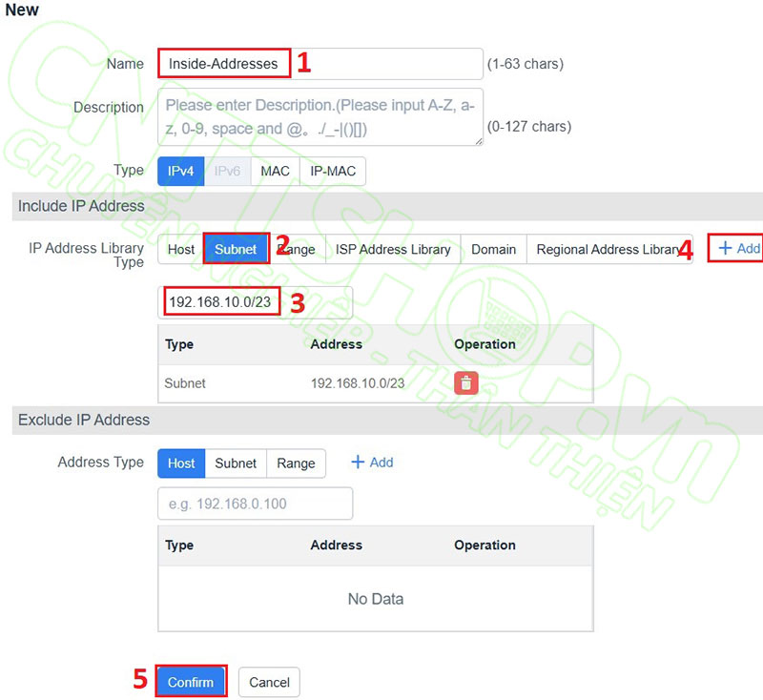Viewport: 763px width, 700px height.
Task: Click Host under Exclude Address Type
Action: pos(180,463)
